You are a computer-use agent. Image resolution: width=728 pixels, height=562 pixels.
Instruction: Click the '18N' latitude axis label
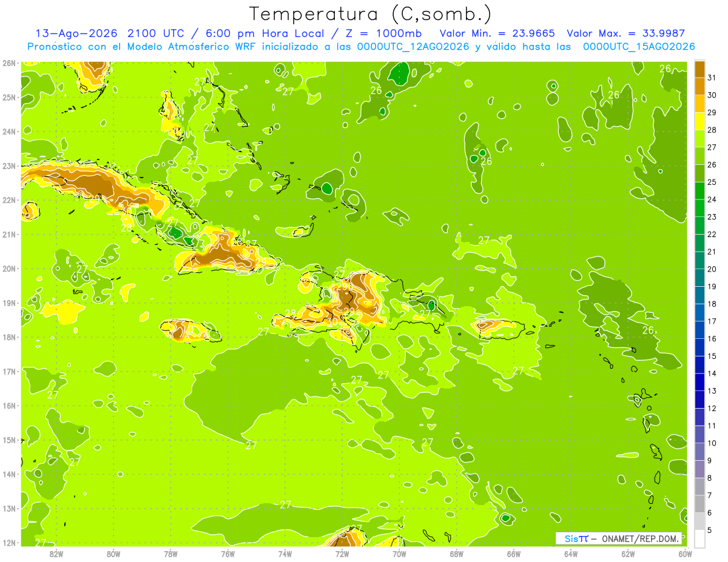[8, 337]
